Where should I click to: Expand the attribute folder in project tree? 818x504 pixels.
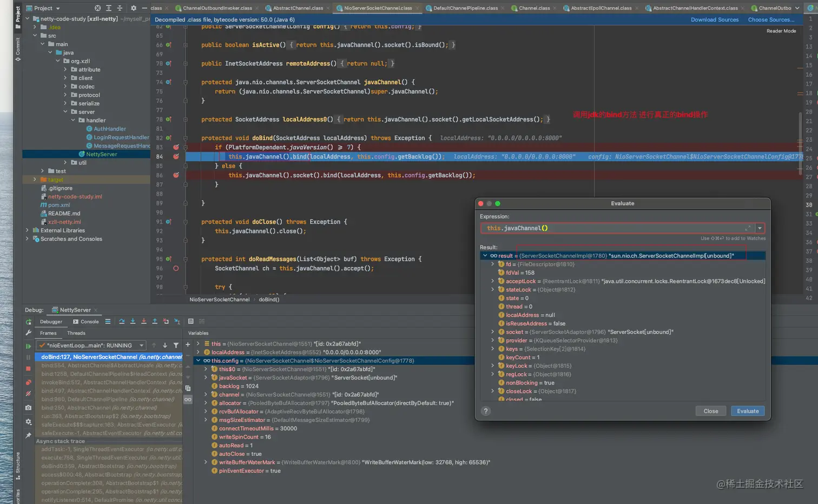click(65, 70)
